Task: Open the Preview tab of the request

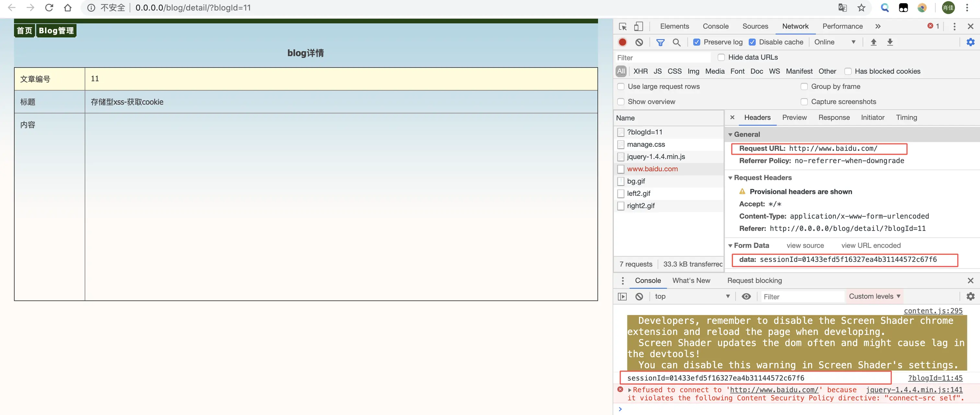Action: click(x=794, y=118)
